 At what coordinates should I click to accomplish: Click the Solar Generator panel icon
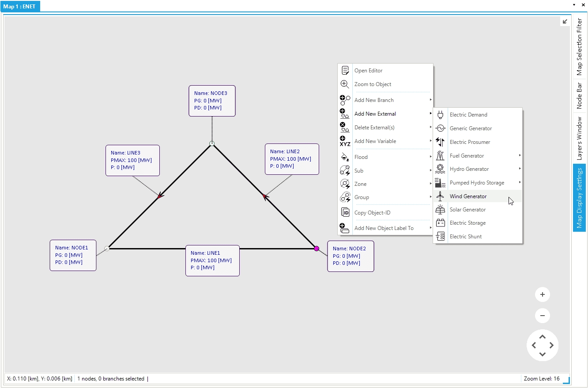point(440,210)
